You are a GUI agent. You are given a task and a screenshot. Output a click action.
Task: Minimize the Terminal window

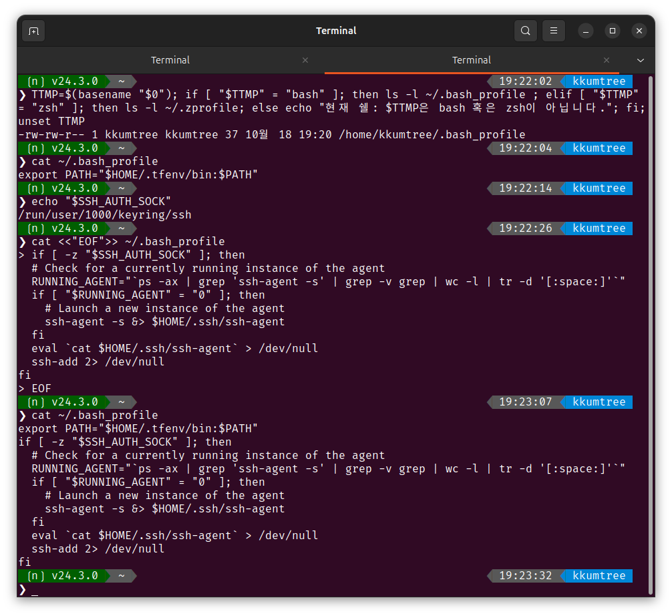(586, 31)
